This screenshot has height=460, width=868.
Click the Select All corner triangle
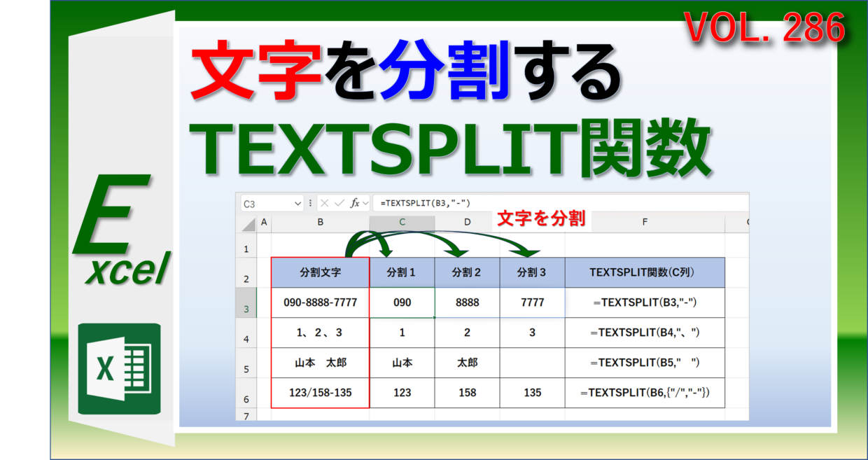click(x=247, y=223)
